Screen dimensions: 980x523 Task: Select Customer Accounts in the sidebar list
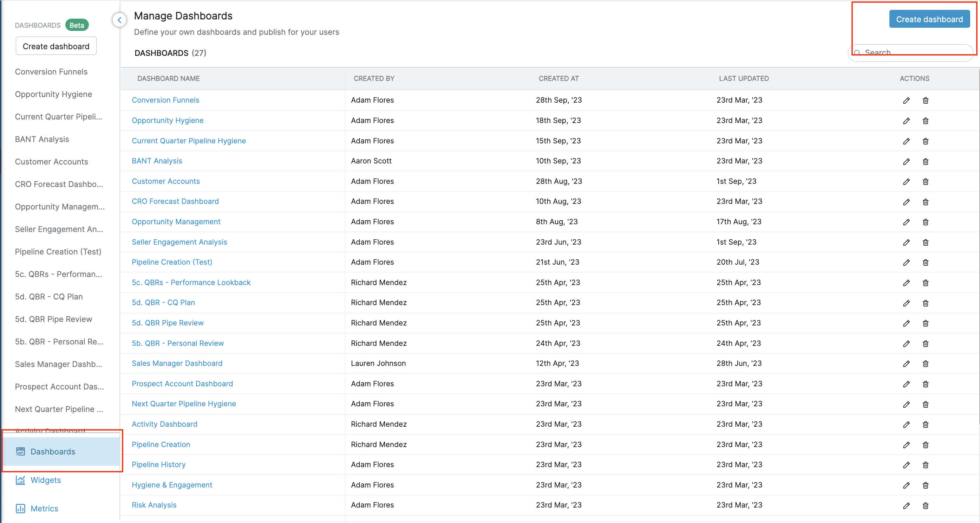pyautogui.click(x=51, y=161)
